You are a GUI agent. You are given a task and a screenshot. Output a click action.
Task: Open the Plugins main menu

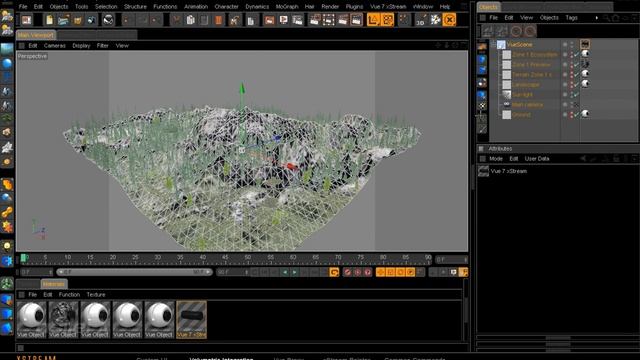point(354,7)
